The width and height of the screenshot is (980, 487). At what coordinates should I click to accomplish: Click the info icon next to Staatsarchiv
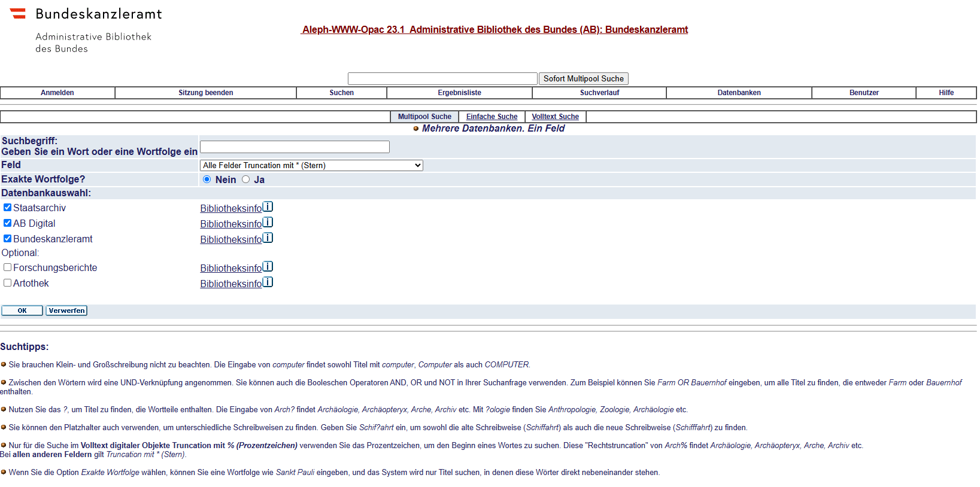pyautogui.click(x=268, y=207)
